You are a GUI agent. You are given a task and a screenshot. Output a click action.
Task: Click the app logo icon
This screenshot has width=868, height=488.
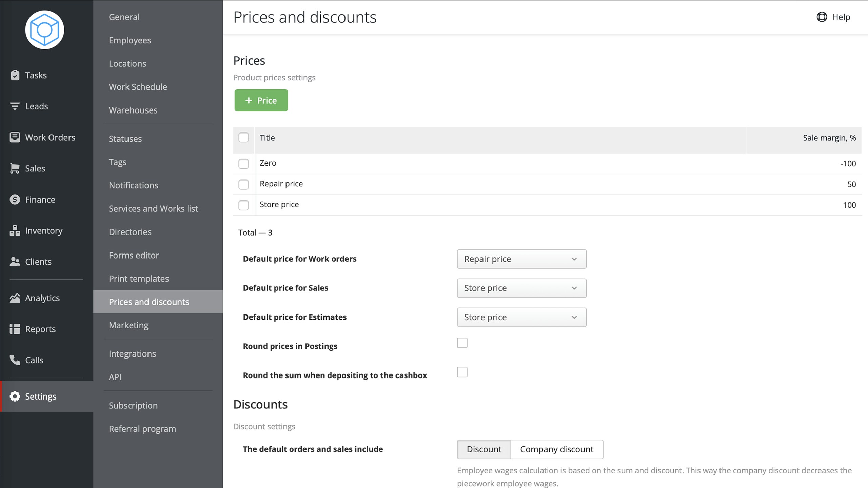[x=44, y=30]
